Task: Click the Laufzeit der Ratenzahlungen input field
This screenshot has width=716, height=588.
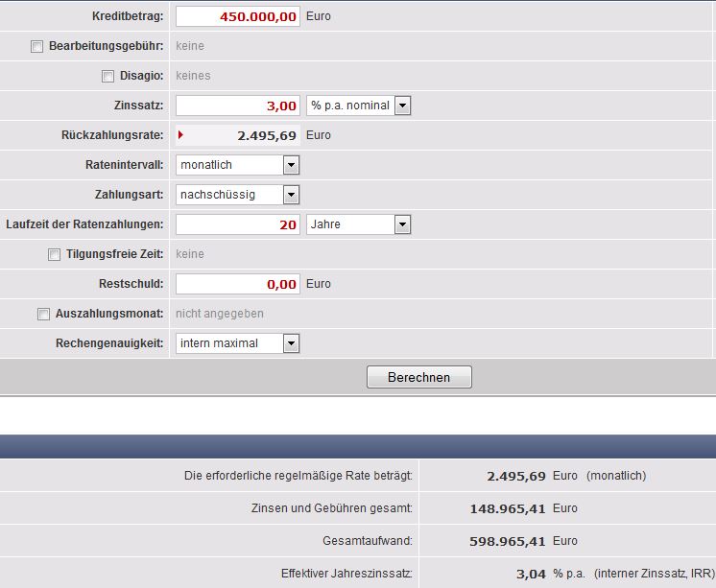Action: tap(238, 224)
